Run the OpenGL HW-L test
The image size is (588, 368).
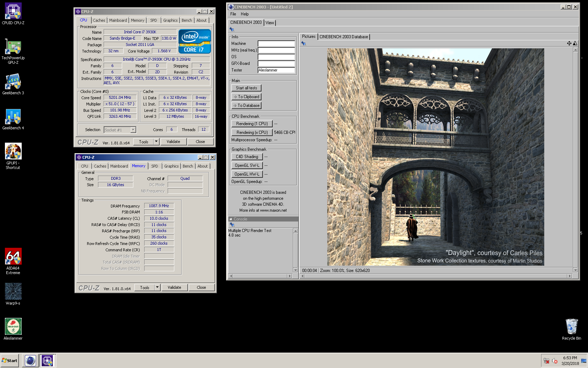(x=247, y=174)
